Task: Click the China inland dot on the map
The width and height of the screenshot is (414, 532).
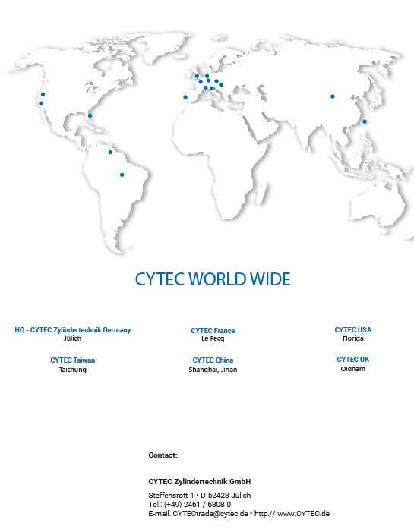Action: tap(333, 96)
